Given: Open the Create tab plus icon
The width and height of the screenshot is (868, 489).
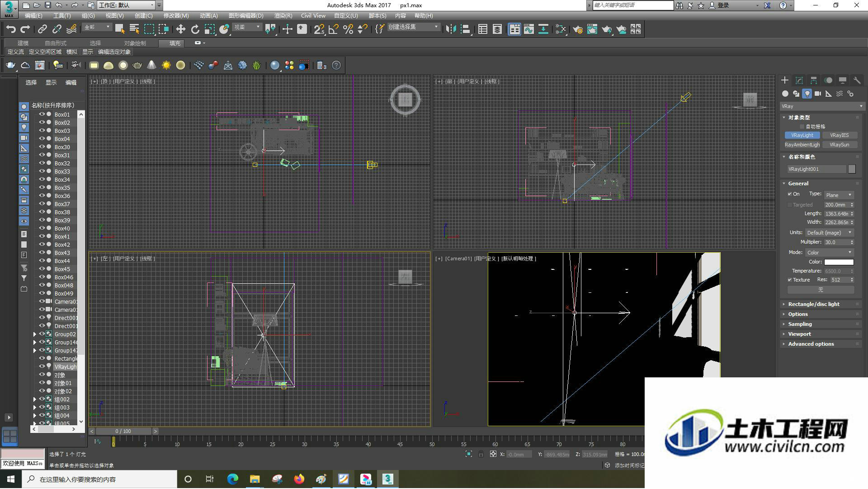Looking at the screenshot, I should [785, 80].
